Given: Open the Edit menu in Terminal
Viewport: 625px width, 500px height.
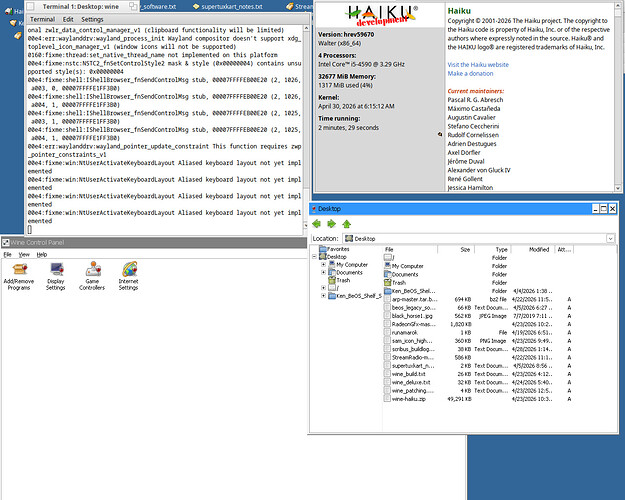Looking at the screenshot, I should tap(68, 19).
